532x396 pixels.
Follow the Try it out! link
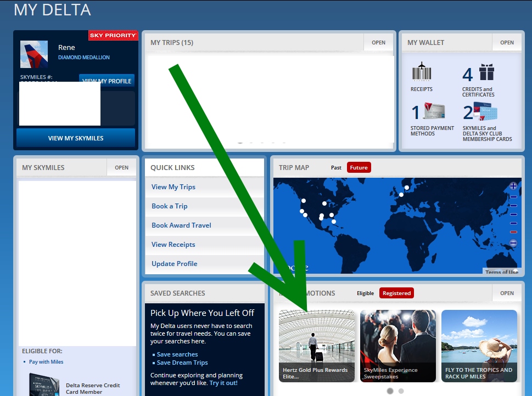223,383
